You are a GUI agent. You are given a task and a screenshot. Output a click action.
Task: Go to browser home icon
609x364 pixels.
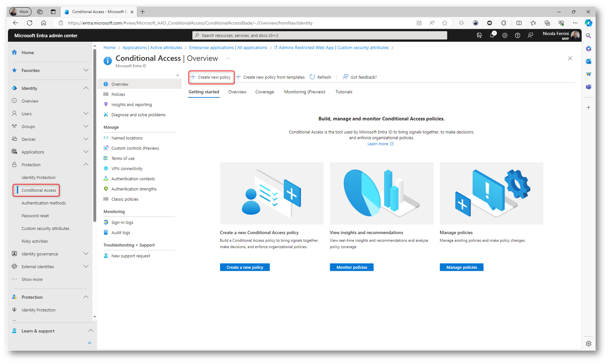pos(44,23)
